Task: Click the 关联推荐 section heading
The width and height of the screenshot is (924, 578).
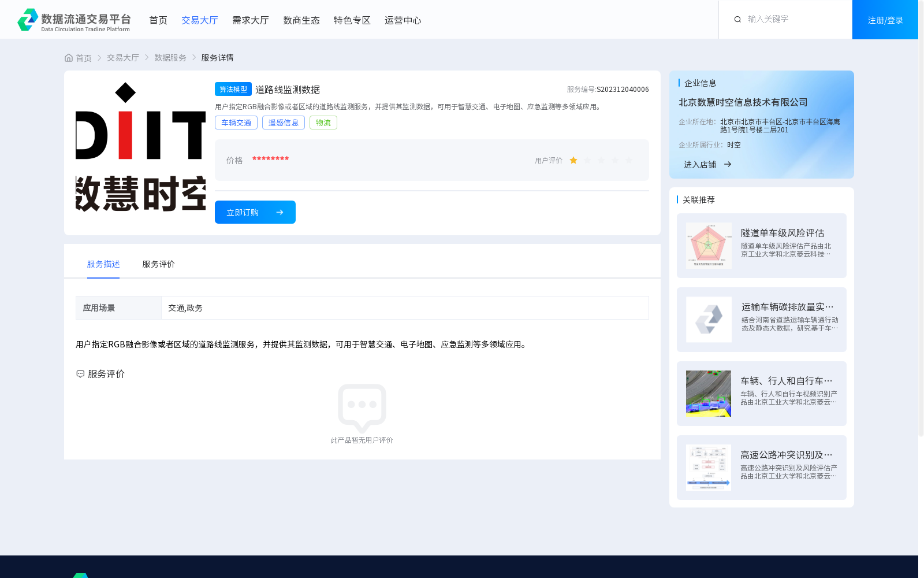Action: [699, 200]
